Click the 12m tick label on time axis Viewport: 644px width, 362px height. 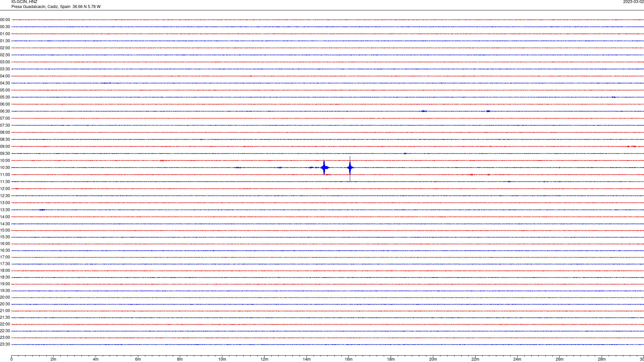[264, 359]
